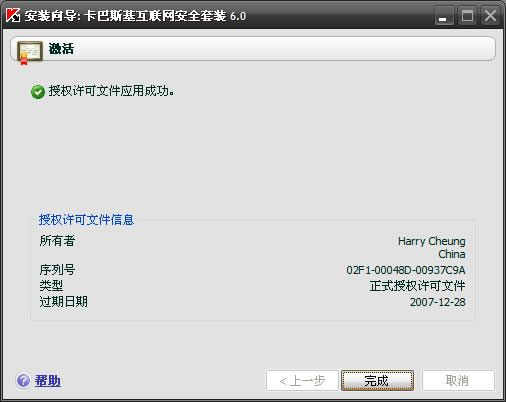Click the serial number 02F1-00048D-00937C9A
Viewport: 506px width, 402px height.
(406, 270)
